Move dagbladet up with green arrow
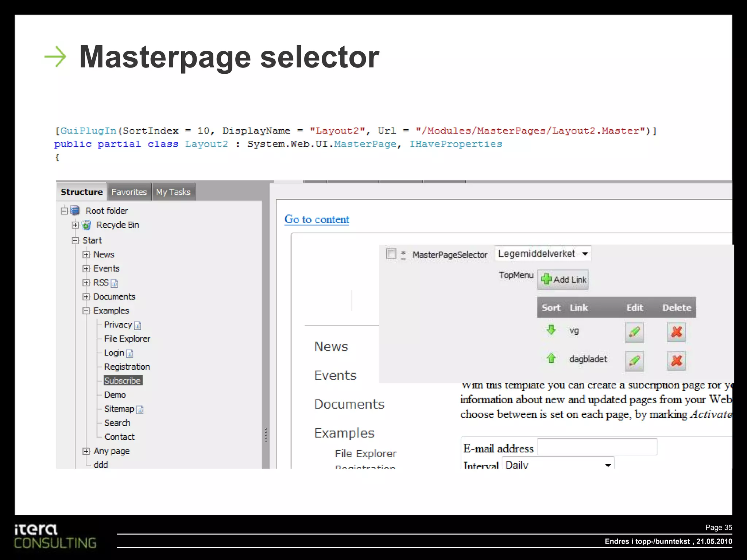The height and width of the screenshot is (560, 747). [551, 358]
